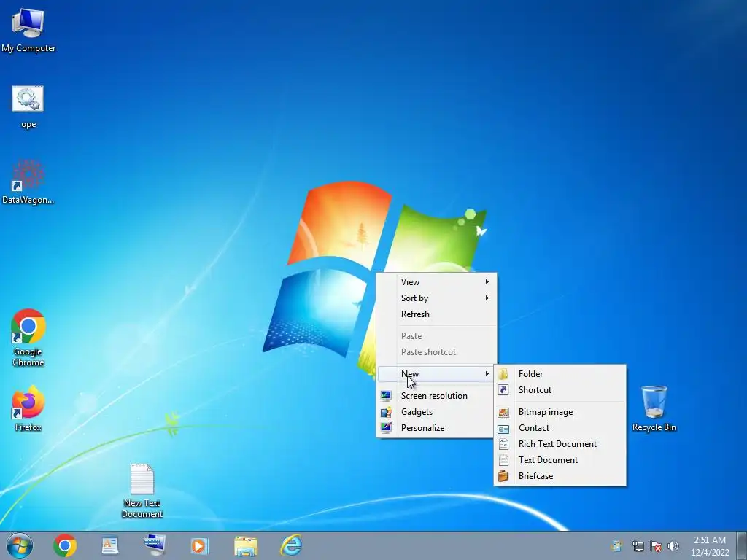Expand the Sort by submenu
Image resolution: width=747 pixels, height=560 pixels.
[x=437, y=298]
